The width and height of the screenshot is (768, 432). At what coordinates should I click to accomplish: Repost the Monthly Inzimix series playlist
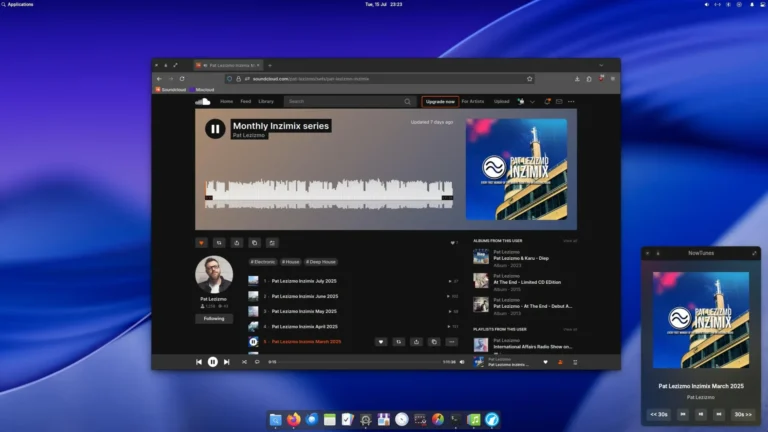click(219, 243)
